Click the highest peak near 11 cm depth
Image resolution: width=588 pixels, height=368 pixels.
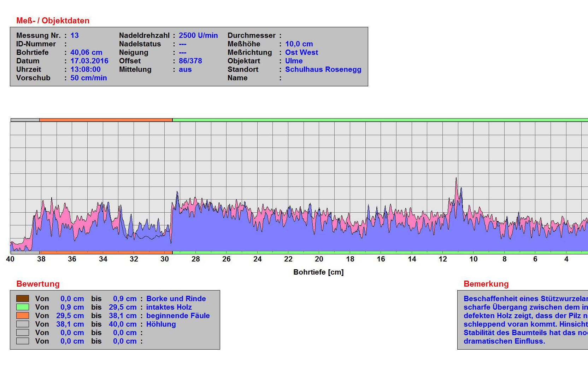[x=456, y=179]
